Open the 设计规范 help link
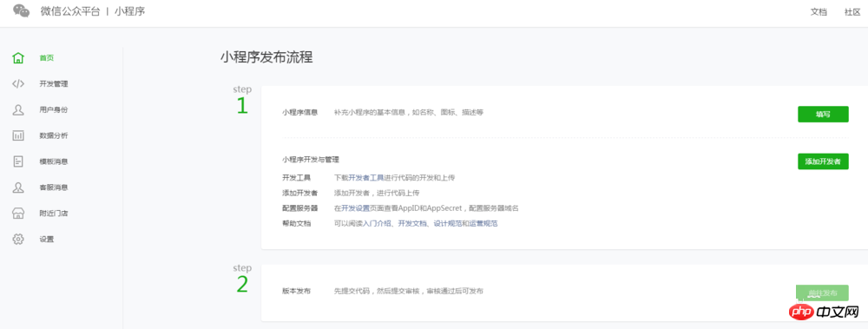This screenshot has width=868, height=329. 448,224
